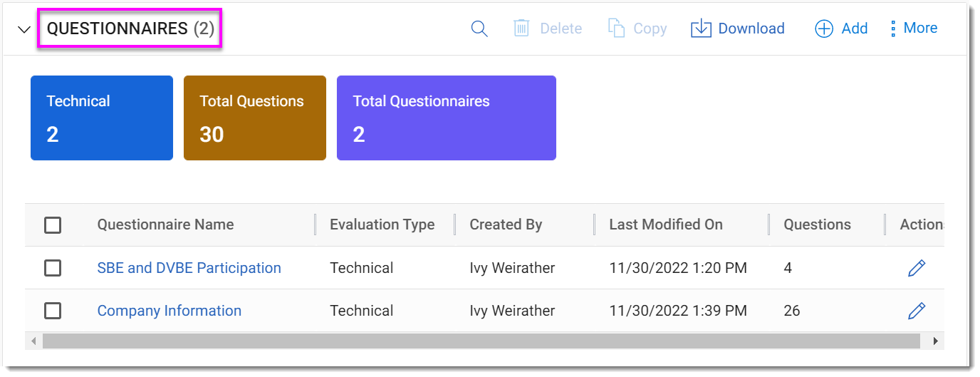
Task: Open the More options menu
Action: coord(914,29)
